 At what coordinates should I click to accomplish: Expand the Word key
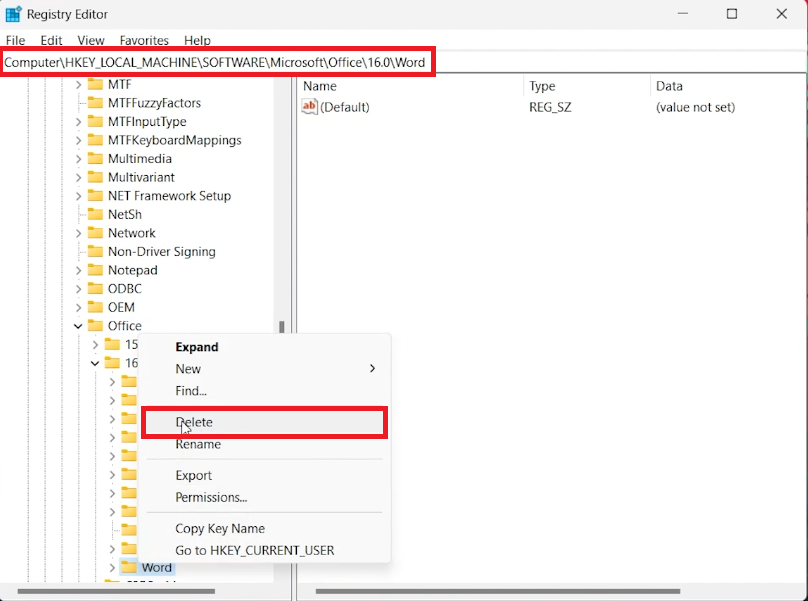pyautogui.click(x=112, y=567)
